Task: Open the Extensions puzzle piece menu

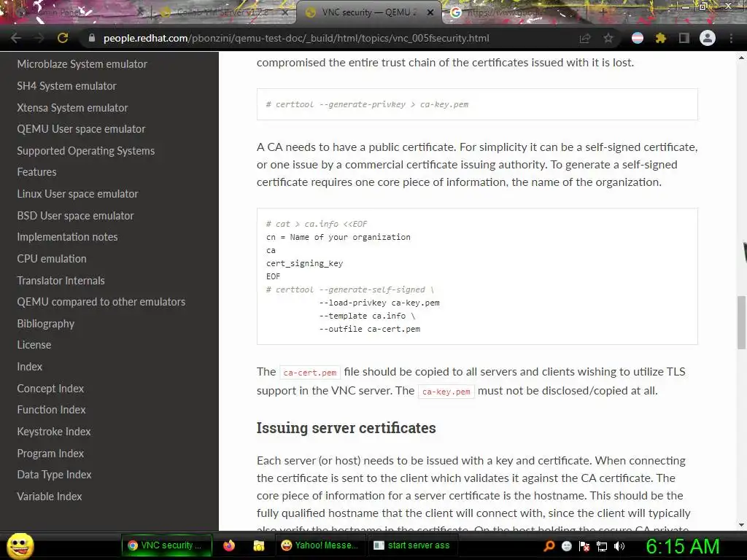Action: tap(661, 38)
